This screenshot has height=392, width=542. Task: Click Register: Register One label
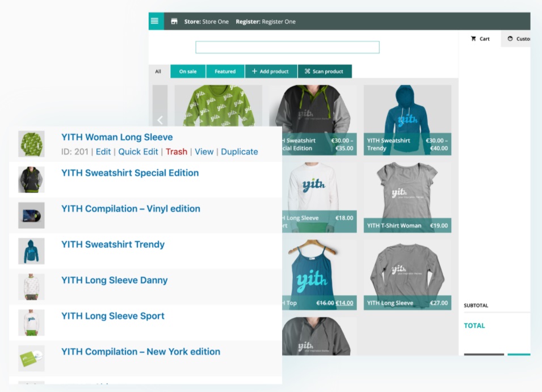tap(266, 22)
